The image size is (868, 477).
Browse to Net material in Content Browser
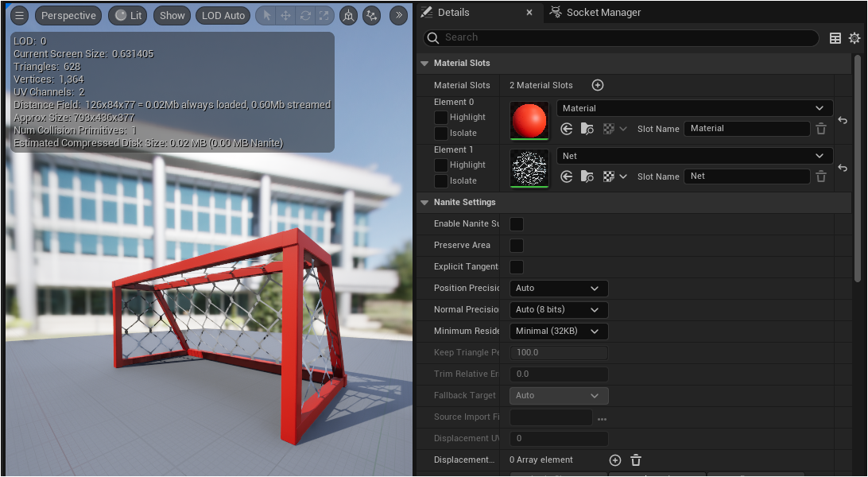click(587, 176)
